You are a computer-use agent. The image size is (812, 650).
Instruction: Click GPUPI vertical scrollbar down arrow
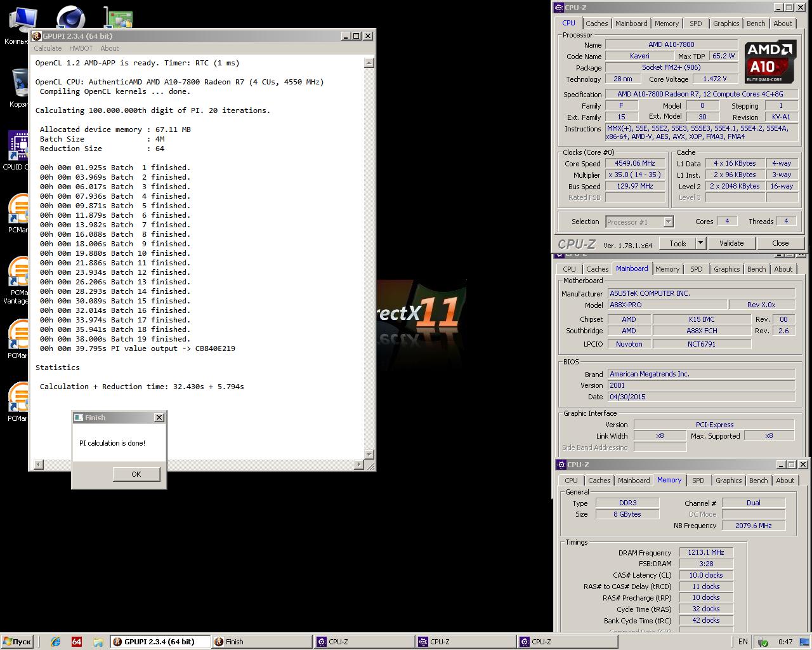coord(369,454)
